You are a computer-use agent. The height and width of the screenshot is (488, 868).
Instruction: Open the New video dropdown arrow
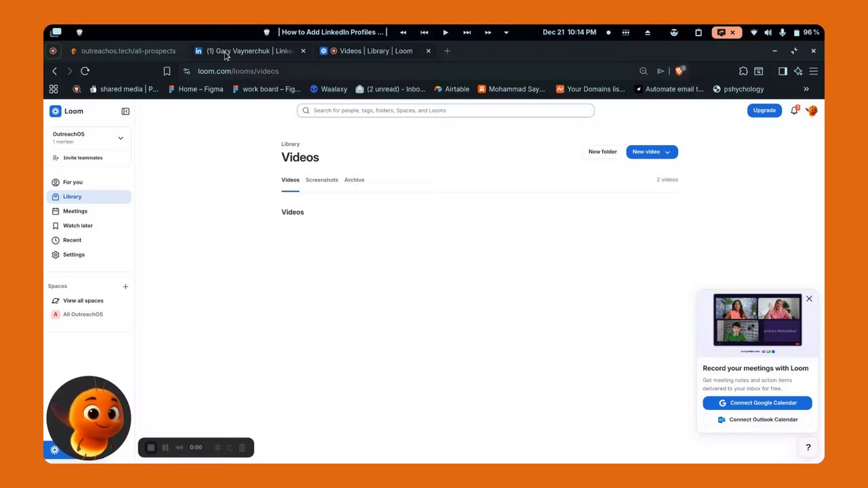pyautogui.click(x=667, y=152)
